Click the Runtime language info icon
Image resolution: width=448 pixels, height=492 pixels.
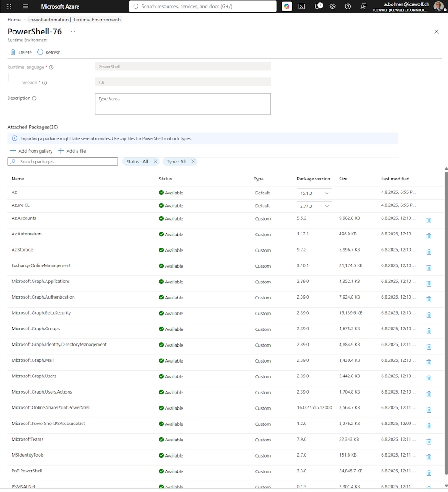51,68
